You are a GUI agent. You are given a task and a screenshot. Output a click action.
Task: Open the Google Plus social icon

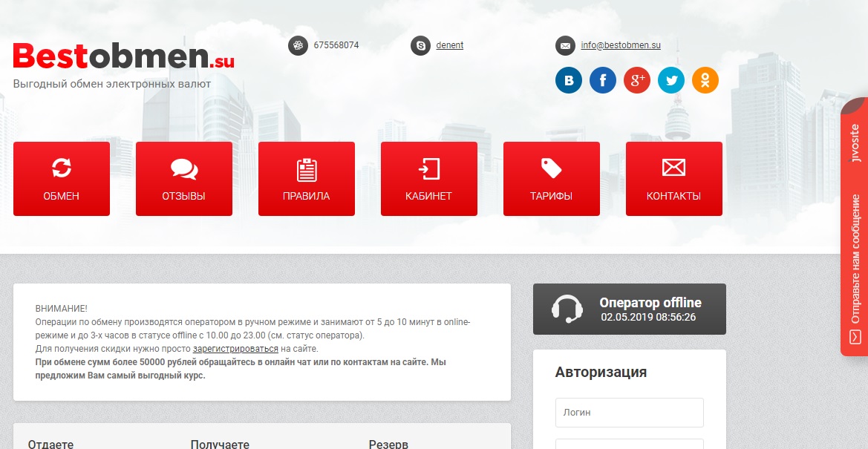(637, 80)
